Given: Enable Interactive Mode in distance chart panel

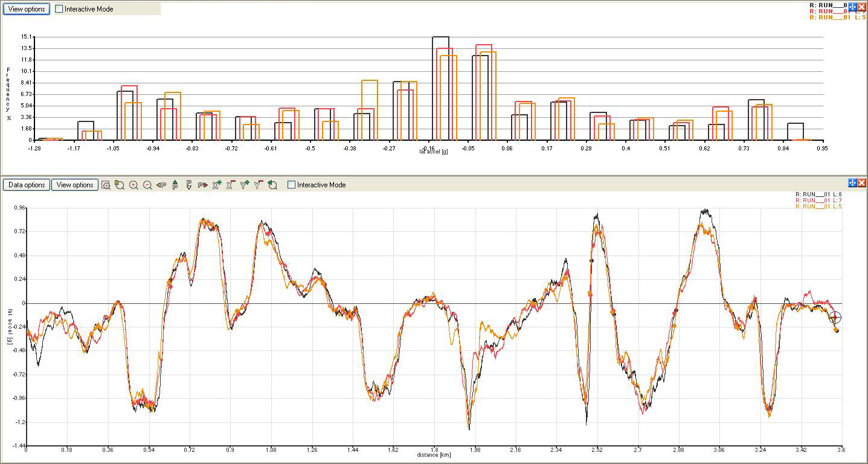Looking at the screenshot, I should pos(292,185).
